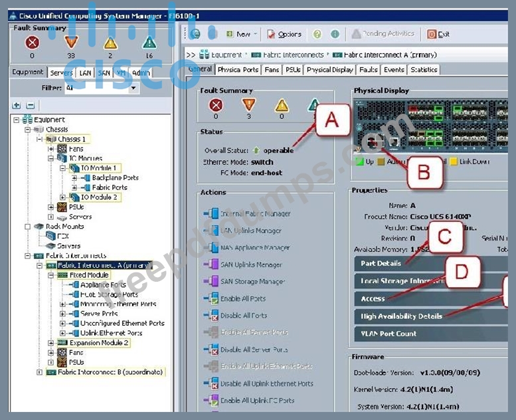Click Disable All Uplink Ethernet Ports action
516x420 pixels.
pyautogui.click(x=258, y=383)
